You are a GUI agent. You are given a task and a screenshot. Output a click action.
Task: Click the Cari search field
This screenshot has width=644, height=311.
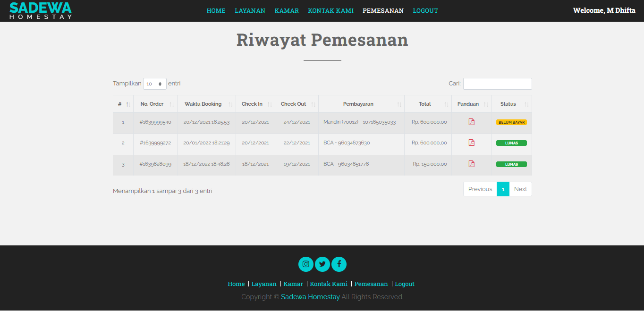click(x=497, y=84)
